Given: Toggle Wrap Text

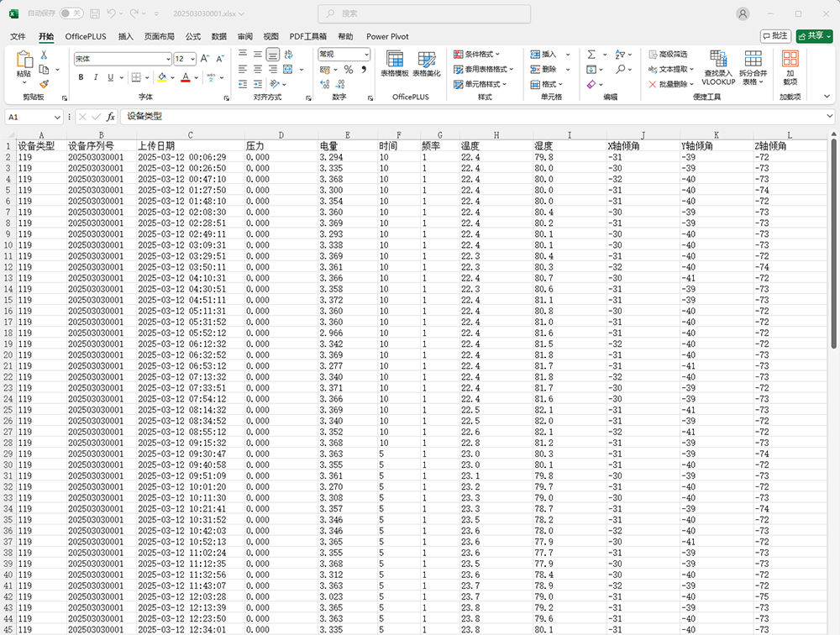Looking at the screenshot, I should click(x=289, y=54).
